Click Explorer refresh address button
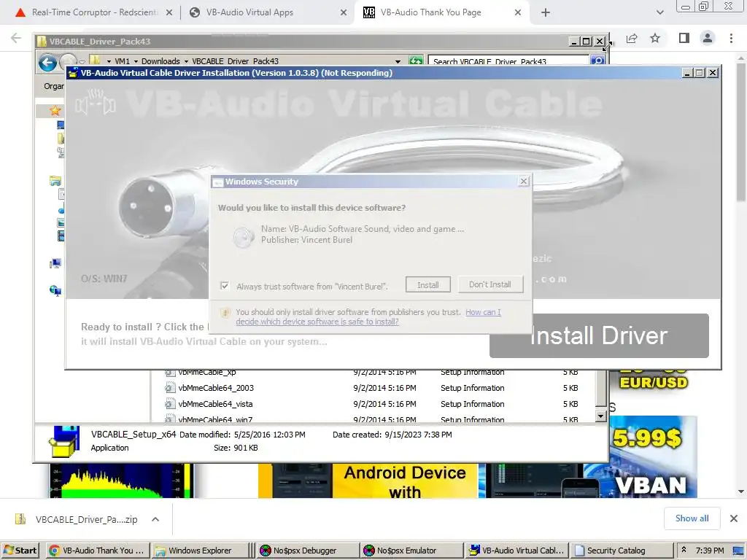This screenshot has height=560, width=747. pyautogui.click(x=416, y=61)
